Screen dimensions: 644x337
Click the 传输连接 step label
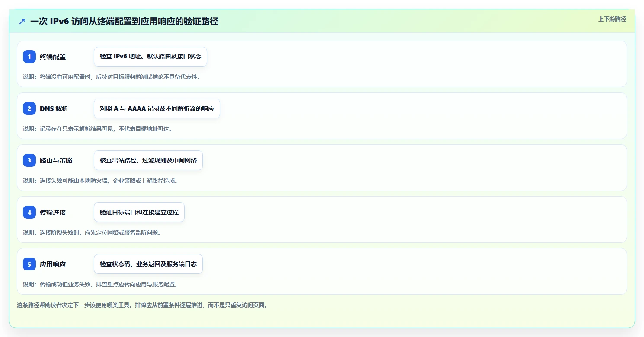pyautogui.click(x=53, y=212)
